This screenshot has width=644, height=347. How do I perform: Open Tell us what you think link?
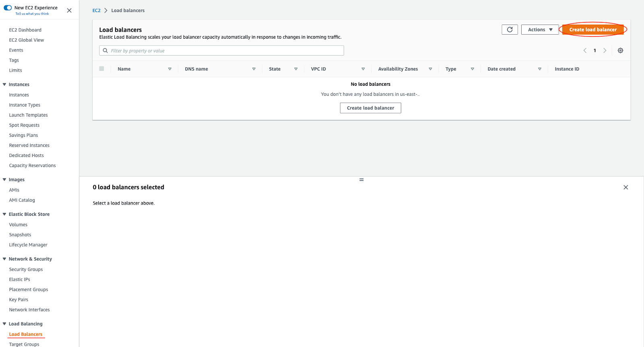click(x=32, y=14)
